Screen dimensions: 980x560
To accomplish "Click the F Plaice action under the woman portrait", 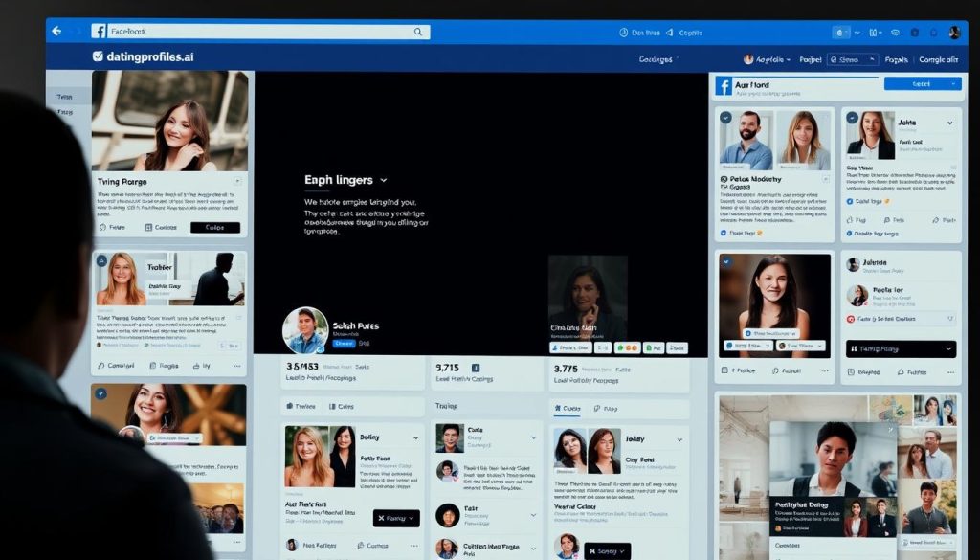I will tap(738, 370).
